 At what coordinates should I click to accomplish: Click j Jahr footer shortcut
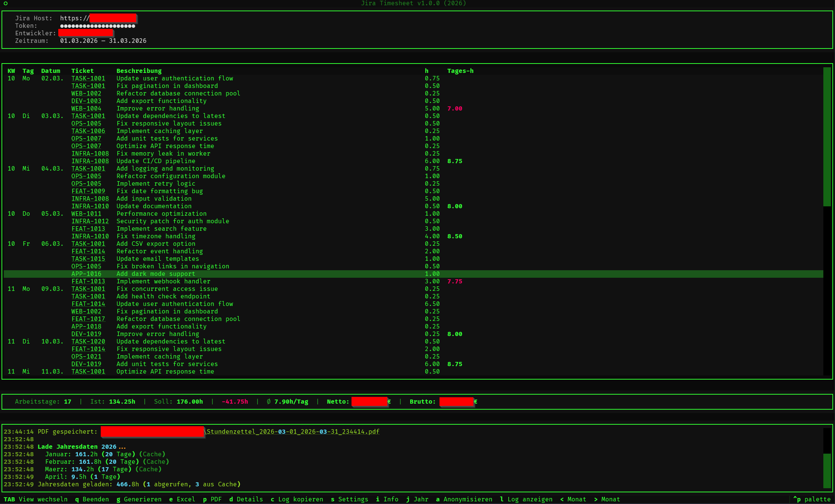pyautogui.click(x=417, y=499)
